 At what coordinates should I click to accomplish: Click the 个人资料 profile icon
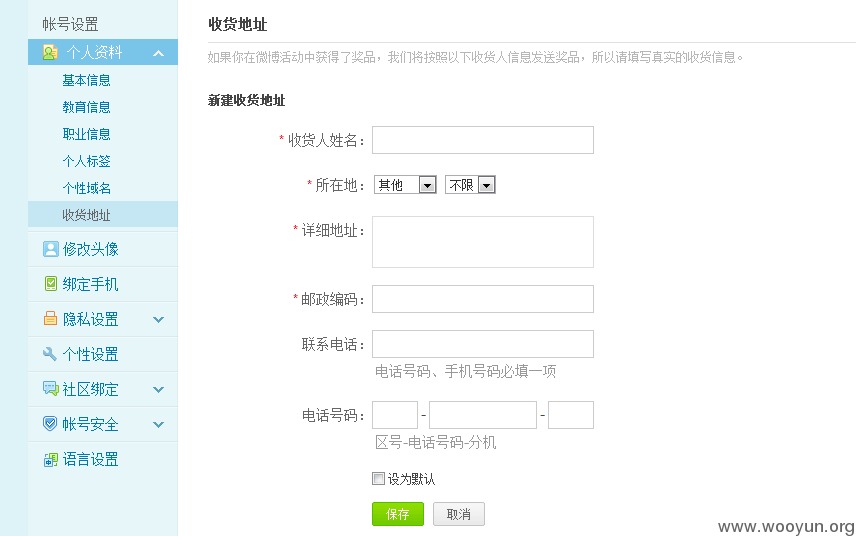(x=50, y=52)
